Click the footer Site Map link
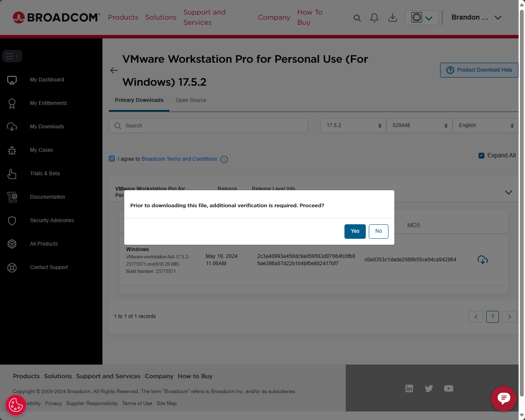Viewport: 525px width, 420px height. pyautogui.click(x=166, y=403)
